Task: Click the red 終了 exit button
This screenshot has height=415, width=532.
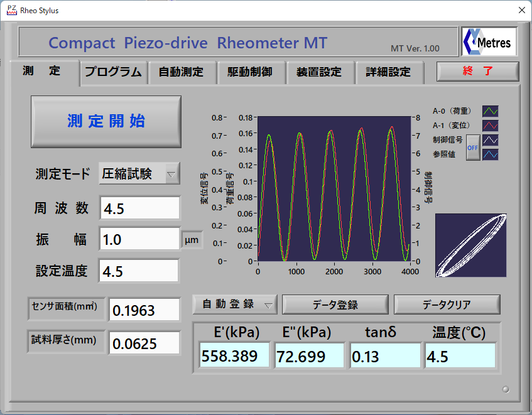Action: point(477,72)
